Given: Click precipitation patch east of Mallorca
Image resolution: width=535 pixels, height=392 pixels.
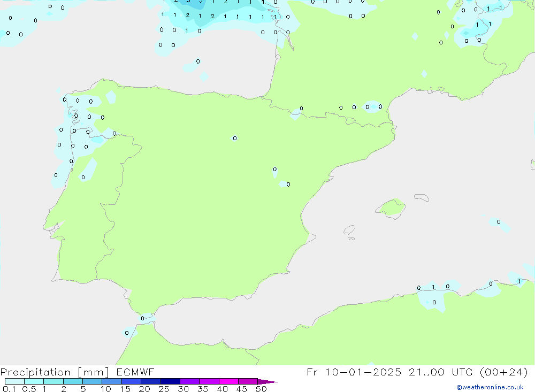Looking at the screenshot, I should click(x=498, y=223).
